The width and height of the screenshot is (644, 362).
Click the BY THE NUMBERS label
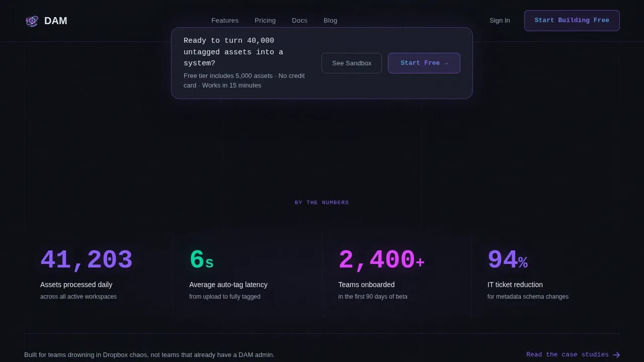click(321, 202)
